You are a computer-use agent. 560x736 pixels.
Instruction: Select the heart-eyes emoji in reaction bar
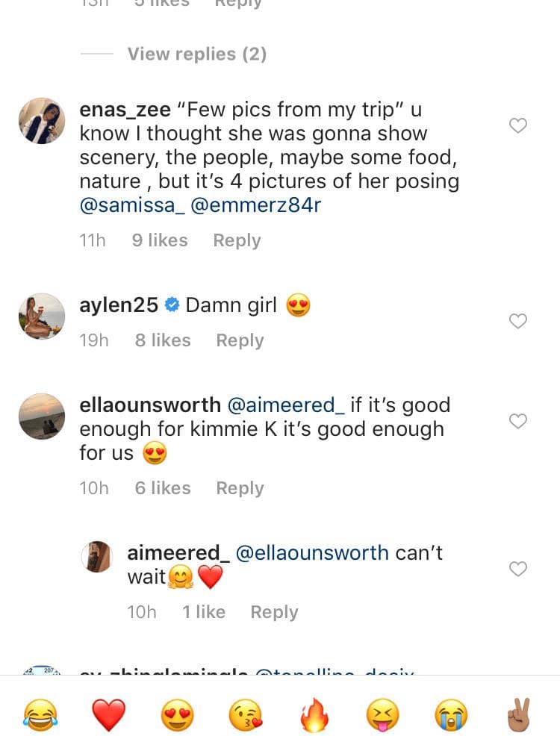click(177, 715)
